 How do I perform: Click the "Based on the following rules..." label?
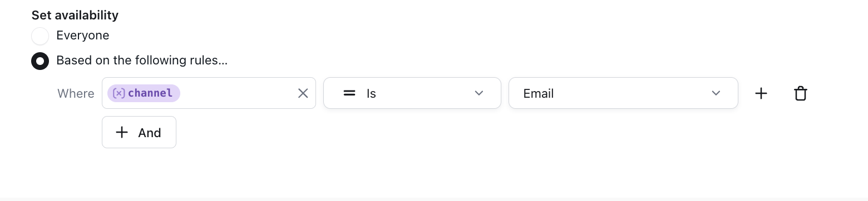[x=142, y=60]
